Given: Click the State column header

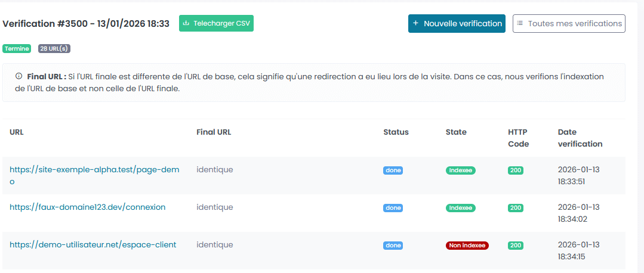Looking at the screenshot, I should point(456,132).
